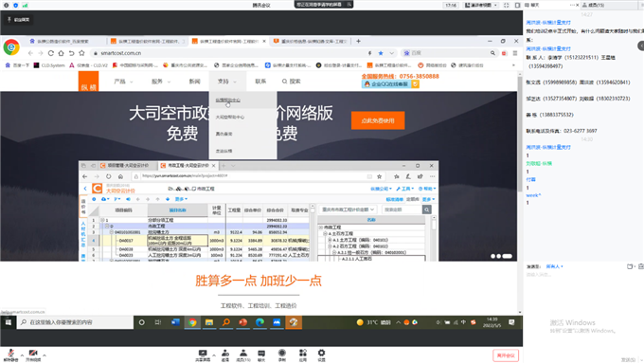The height and width of the screenshot is (364, 644).
Task: Click the Invite icon in meeting toolbar
Action: tap(225, 355)
